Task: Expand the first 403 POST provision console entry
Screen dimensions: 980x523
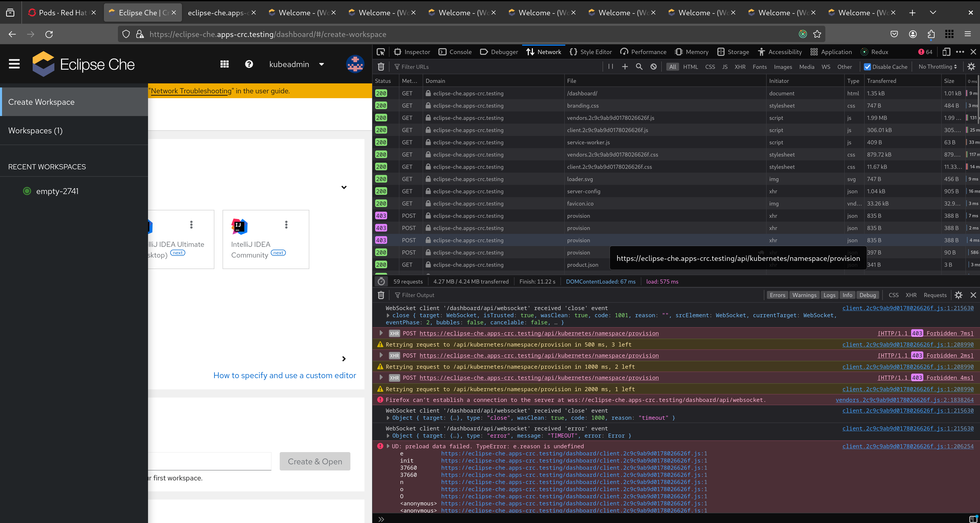Action: [381, 333]
